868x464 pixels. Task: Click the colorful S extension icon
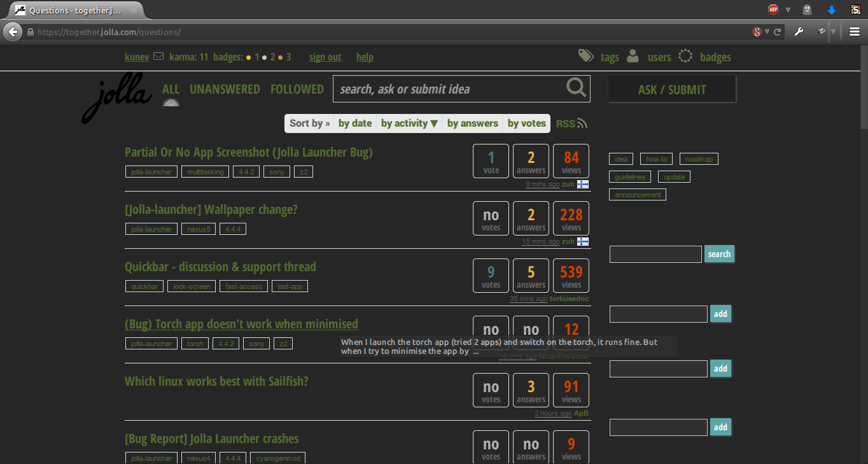click(x=856, y=10)
